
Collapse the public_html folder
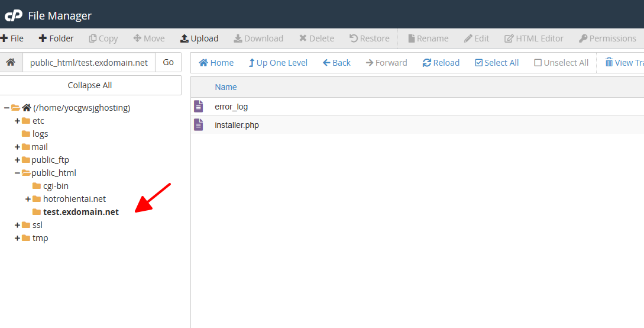tap(17, 173)
